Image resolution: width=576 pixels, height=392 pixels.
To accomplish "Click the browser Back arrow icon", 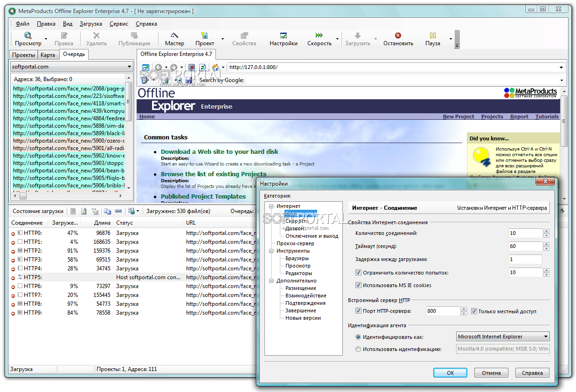I will click(159, 68).
